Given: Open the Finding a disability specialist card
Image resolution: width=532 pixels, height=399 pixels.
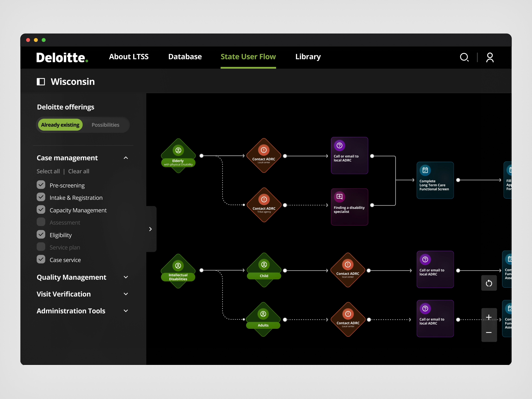Looking at the screenshot, I should click(349, 207).
